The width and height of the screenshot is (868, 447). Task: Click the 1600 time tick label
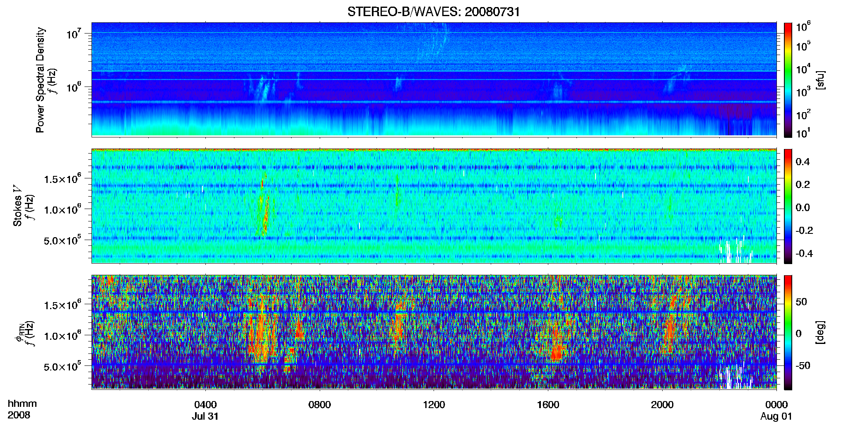click(548, 405)
